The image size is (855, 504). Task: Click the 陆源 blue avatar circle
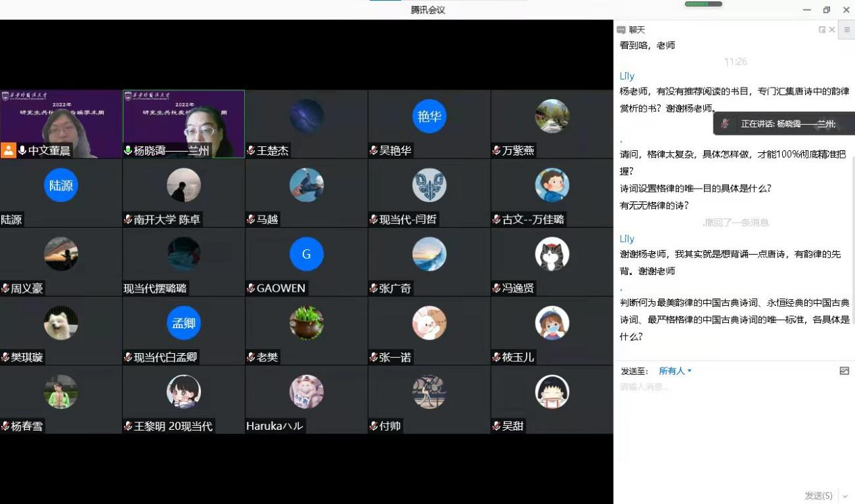pyautogui.click(x=61, y=185)
